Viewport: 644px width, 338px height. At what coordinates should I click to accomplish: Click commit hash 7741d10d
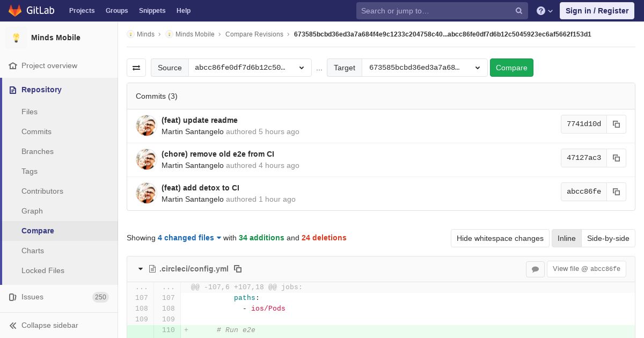(584, 124)
